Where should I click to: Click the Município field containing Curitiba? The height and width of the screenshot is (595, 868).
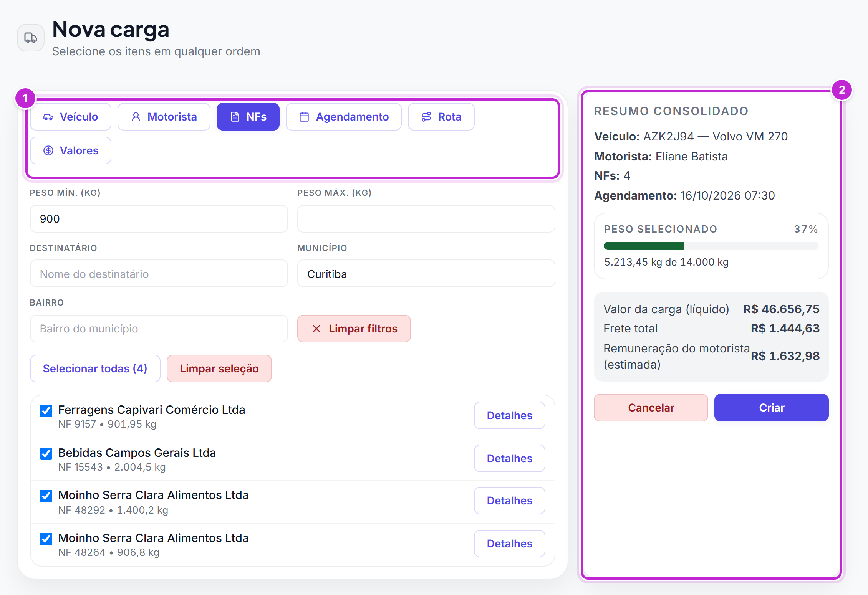pos(426,274)
